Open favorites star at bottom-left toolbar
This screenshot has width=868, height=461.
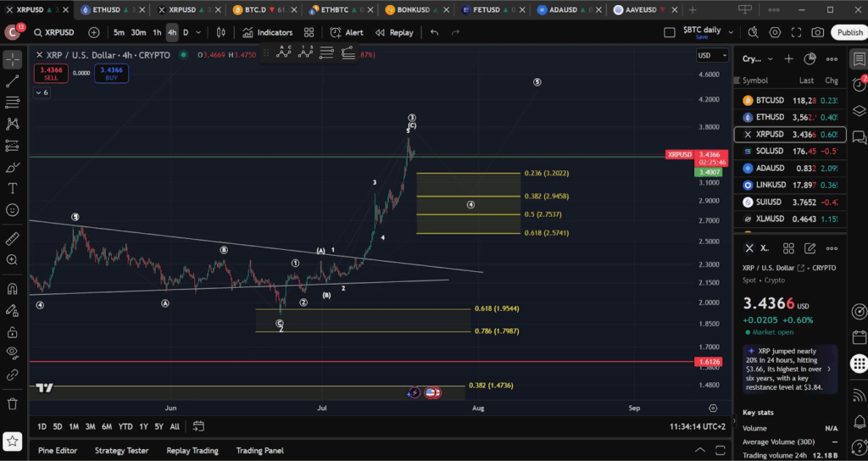click(12, 441)
